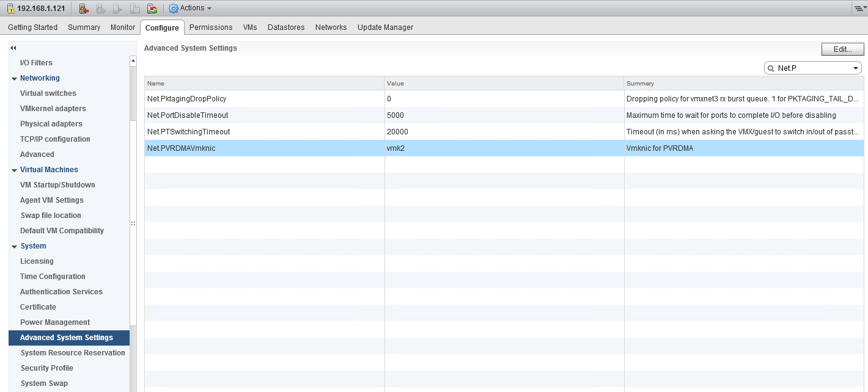Click the sidebar splitter grip handle

coord(133,224)
